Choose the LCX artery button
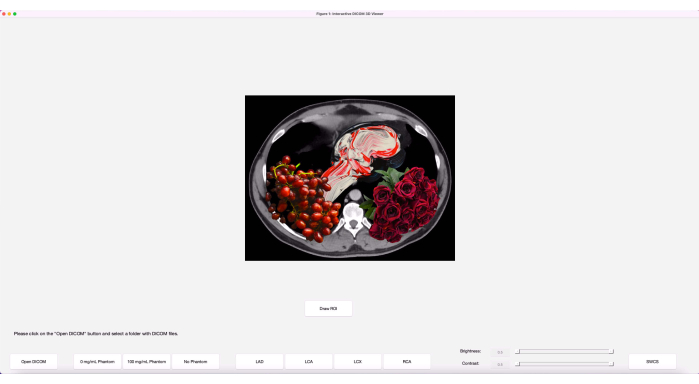 [x=358, y=362]
